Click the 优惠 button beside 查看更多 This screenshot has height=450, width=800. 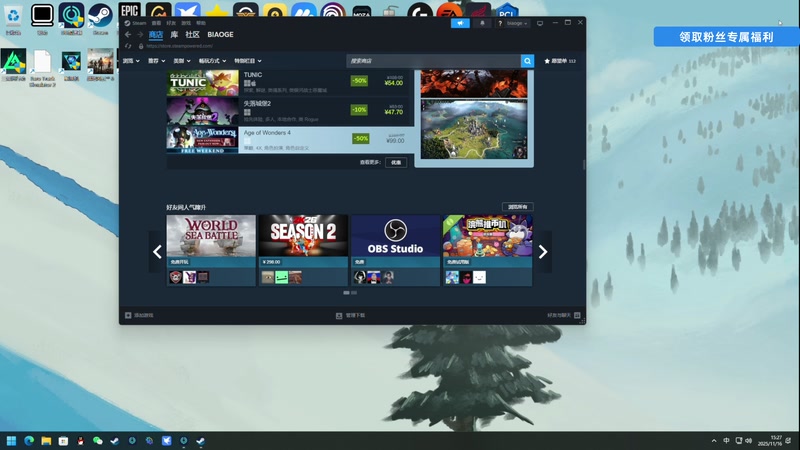coord(396,162)
